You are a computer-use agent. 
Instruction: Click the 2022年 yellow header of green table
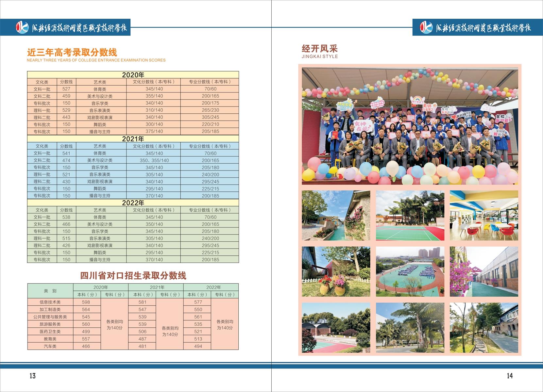click(x=133, y=203)
